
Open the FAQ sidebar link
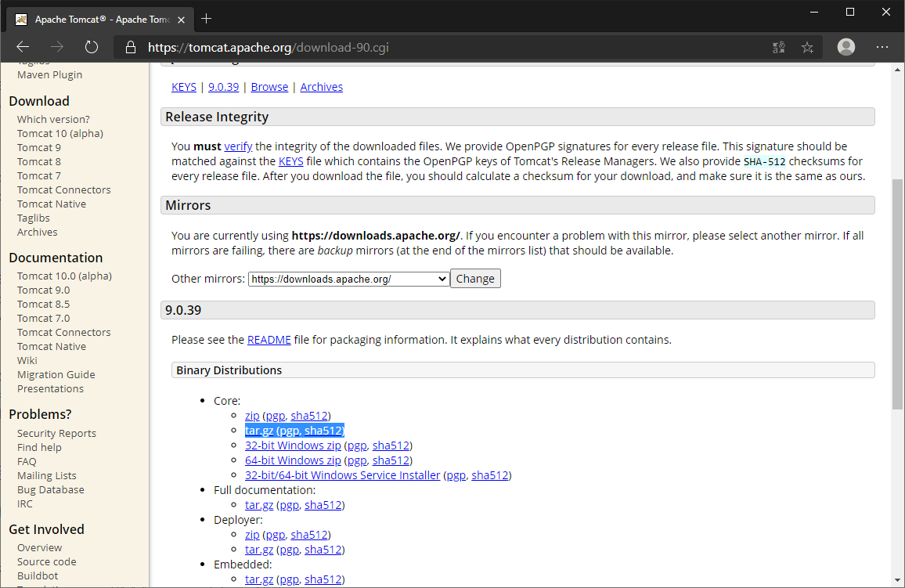(x=27, y=462)
